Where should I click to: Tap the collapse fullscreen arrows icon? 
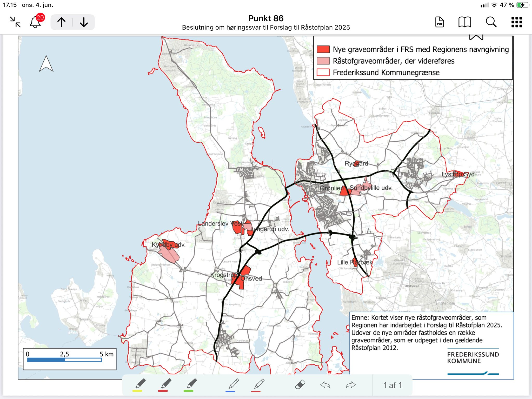pyautogui.click(x=15, y=22)
